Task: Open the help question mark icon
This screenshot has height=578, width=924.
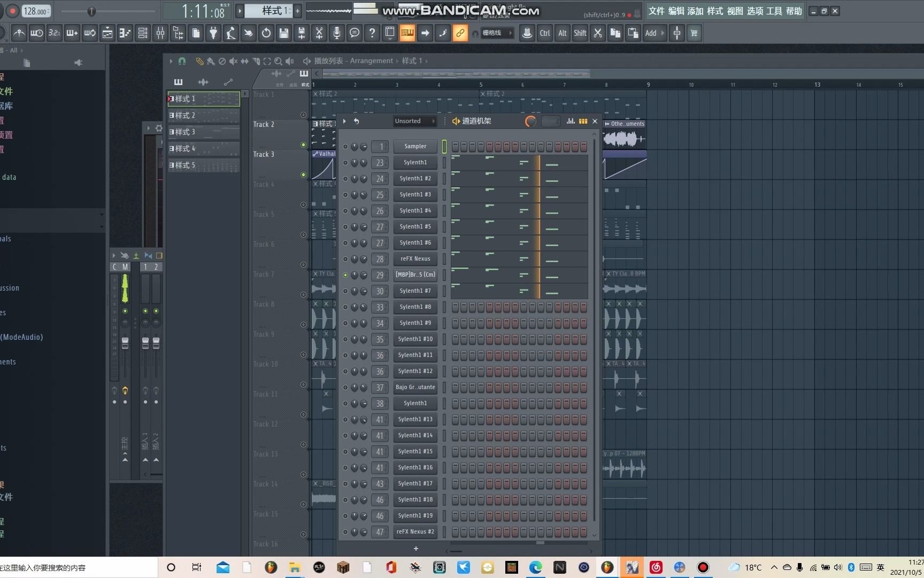Action: tap(372, 33)
